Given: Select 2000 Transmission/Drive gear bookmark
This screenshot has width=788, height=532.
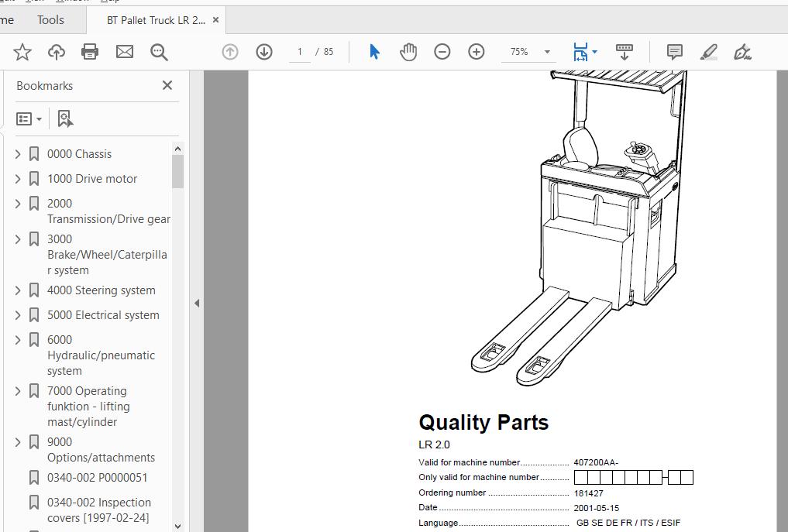Looking at the screenshot, I should click(108, 211).
